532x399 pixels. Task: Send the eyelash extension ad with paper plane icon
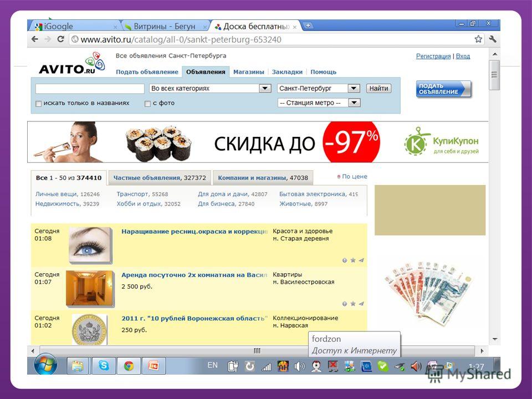(x=361, y=260)
